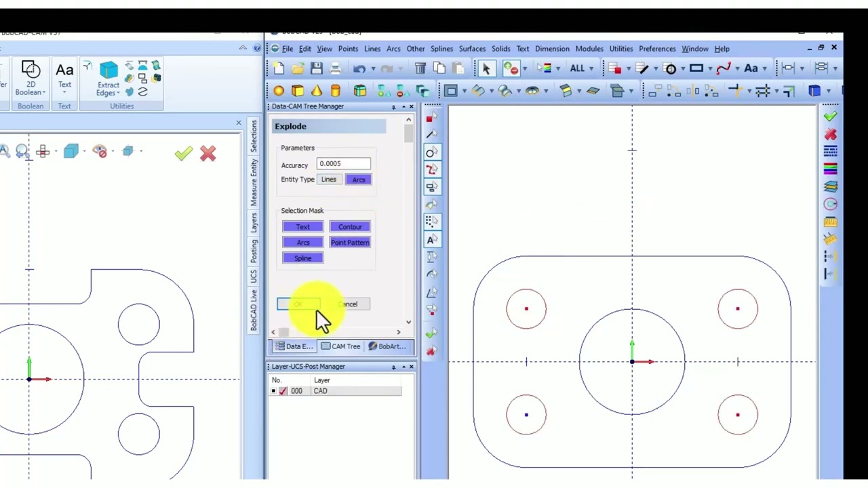868x488 pixels.
Task: Toggle the Spline selection mask
Action: pyautogui.click(x=302, y=258)
